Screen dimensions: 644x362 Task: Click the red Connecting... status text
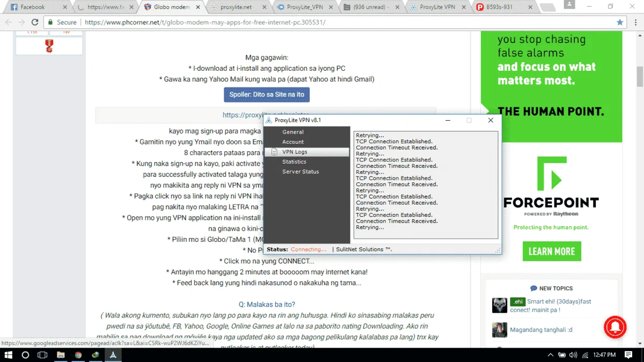click(x=309, y=249)
